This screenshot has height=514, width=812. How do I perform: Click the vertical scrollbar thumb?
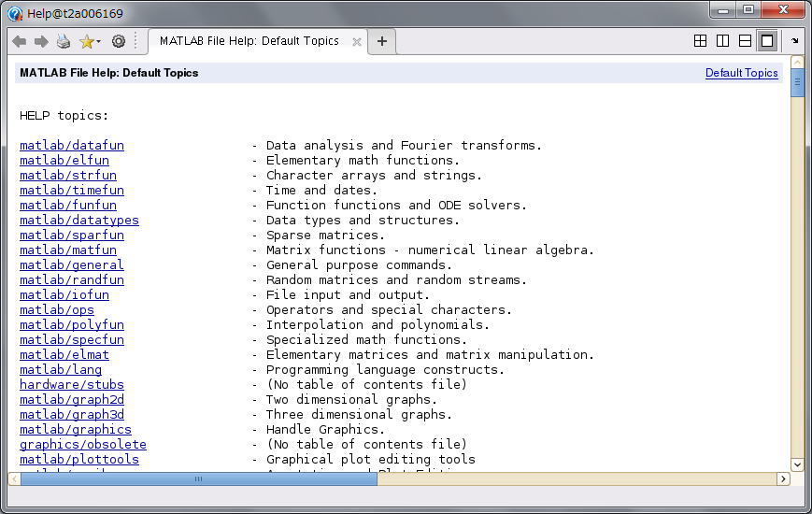797,83
